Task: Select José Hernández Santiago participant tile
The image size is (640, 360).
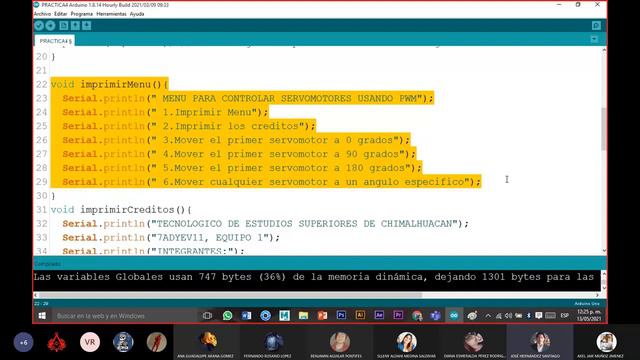Action: (539, 342)
